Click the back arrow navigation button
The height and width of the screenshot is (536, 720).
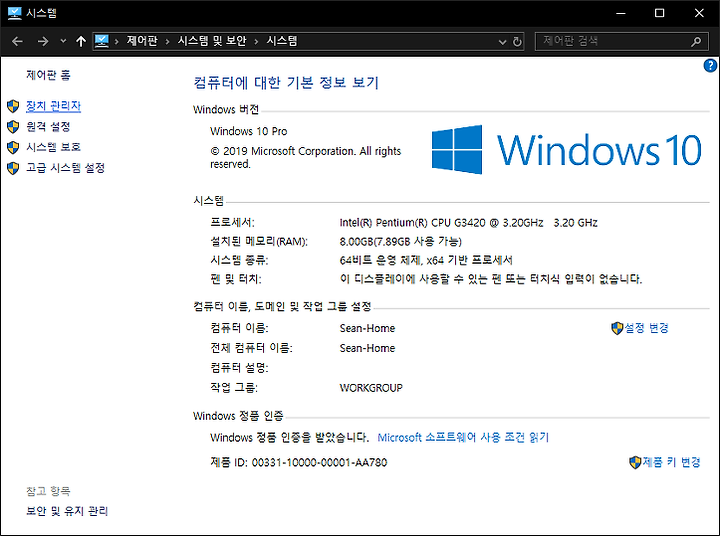(x=17, y=41)
